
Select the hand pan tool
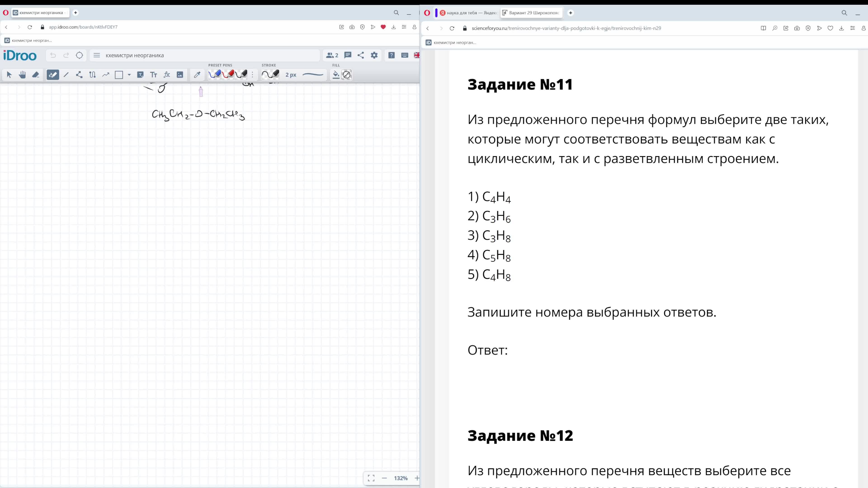[22, 75]
